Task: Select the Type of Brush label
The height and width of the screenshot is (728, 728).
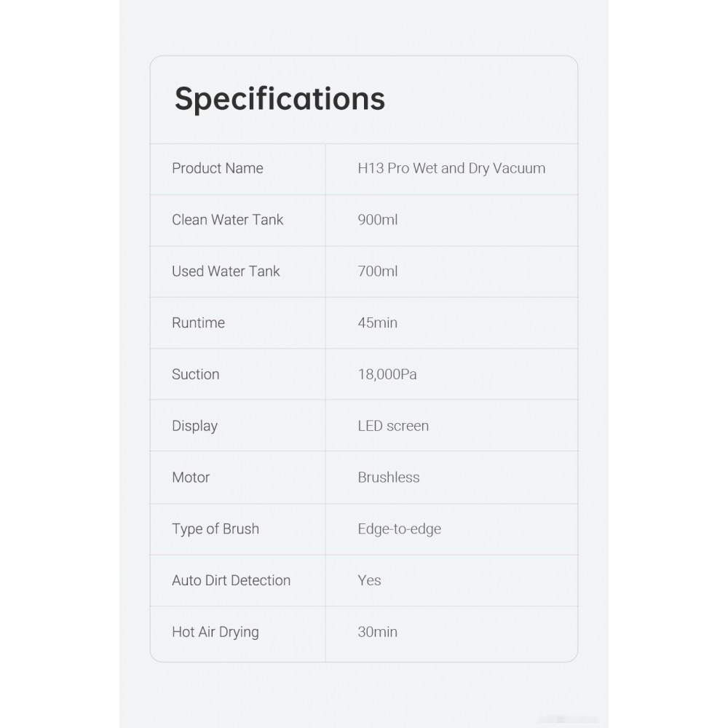Action: click(x=215, y=529)
